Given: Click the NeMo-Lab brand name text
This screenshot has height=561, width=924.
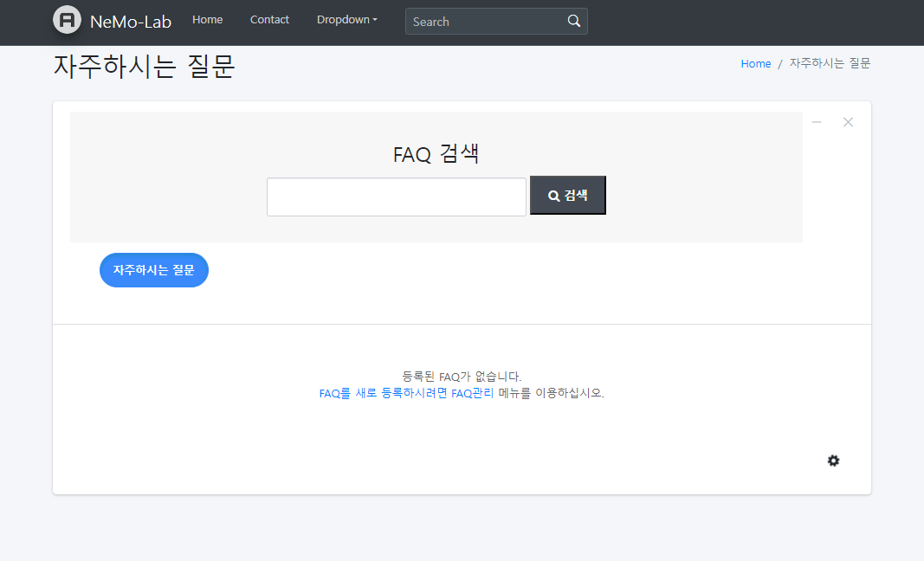Looking at the screenshot, I should [131, 21].
